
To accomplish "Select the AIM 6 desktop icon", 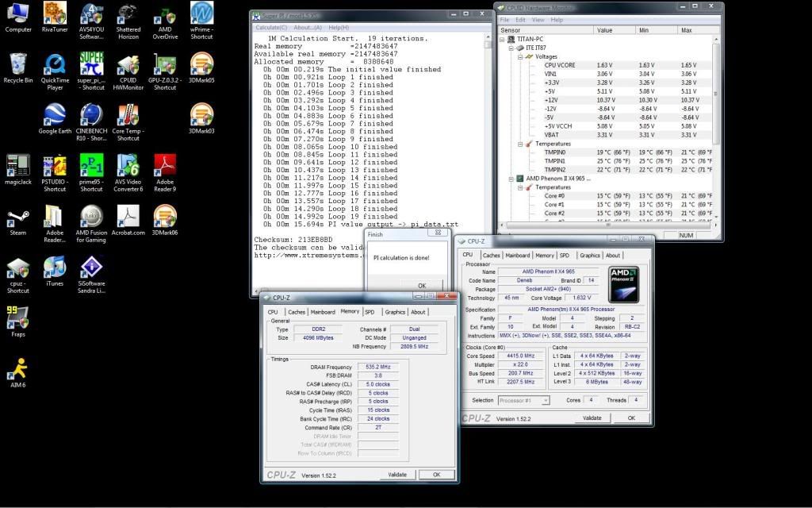I will 18,373.
